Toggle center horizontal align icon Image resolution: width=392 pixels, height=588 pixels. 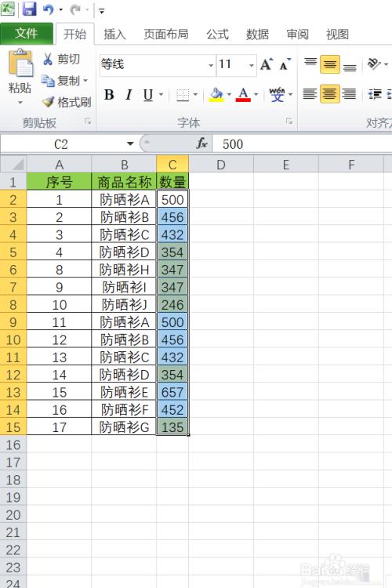(330, 94)
